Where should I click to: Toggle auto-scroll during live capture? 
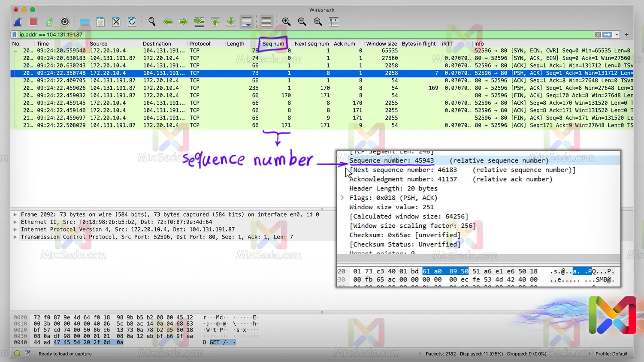pos(247,22)
